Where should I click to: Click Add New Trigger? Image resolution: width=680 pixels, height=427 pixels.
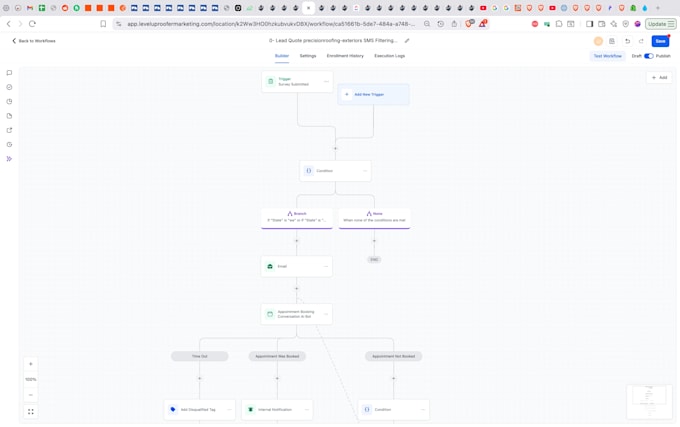pyautogui.click(x=373, y=95)
